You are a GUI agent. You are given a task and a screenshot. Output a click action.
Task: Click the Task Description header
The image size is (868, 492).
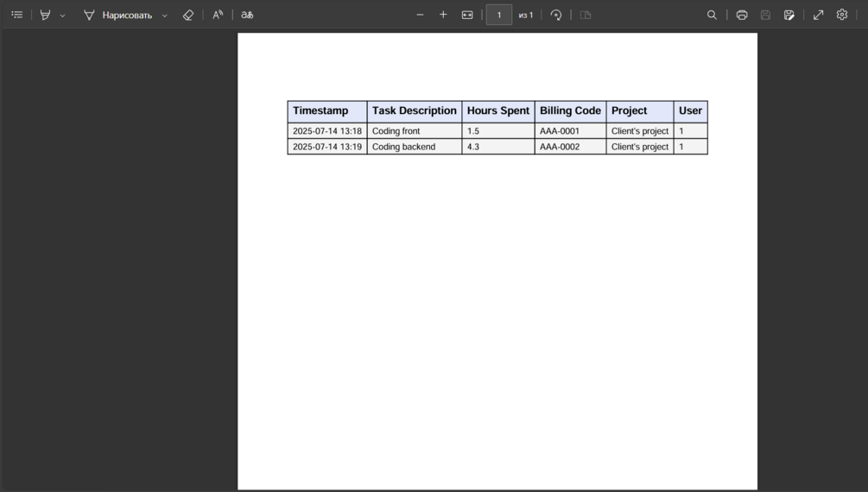tap(414, 111)
